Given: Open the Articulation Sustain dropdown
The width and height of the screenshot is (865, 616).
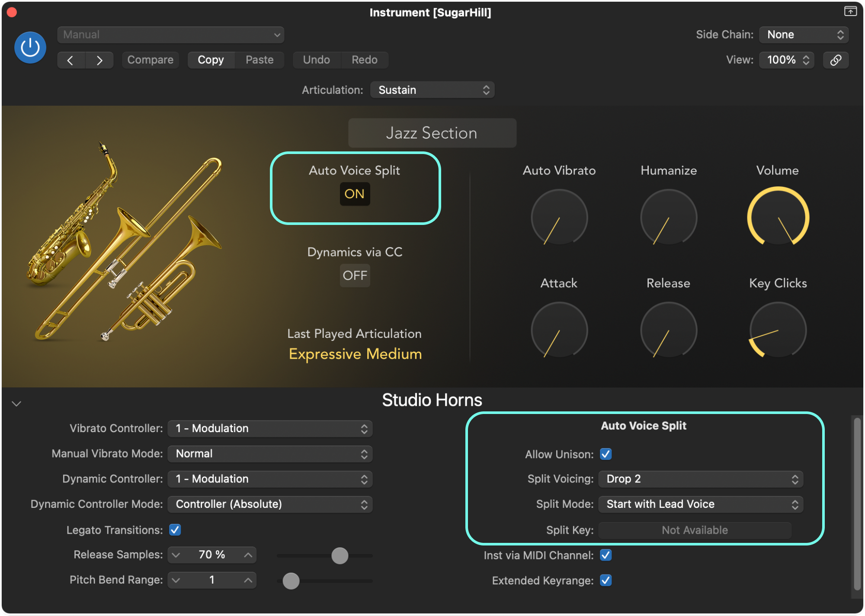Looking at the screenshot, I should click(432, 90).
